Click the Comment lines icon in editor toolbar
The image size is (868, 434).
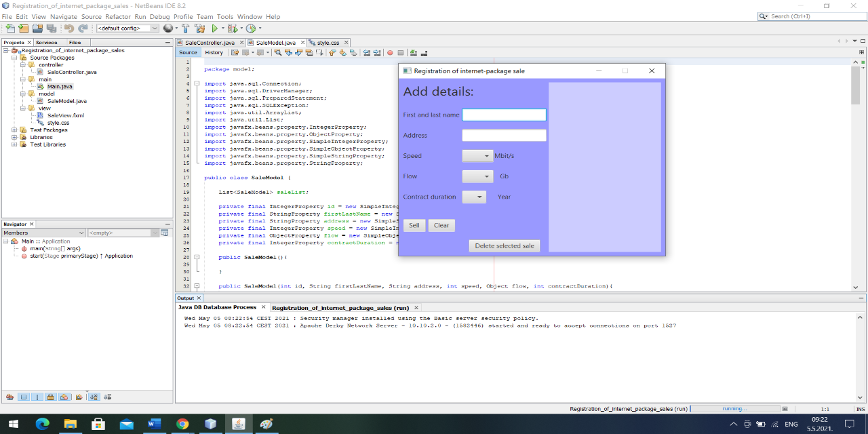pos(413,52)
